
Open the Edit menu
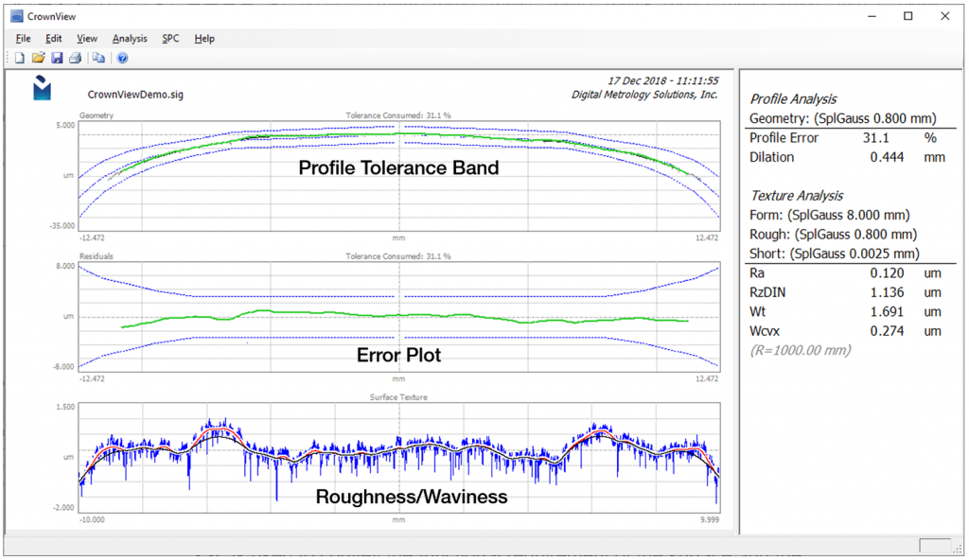click(x=53, y=38)
